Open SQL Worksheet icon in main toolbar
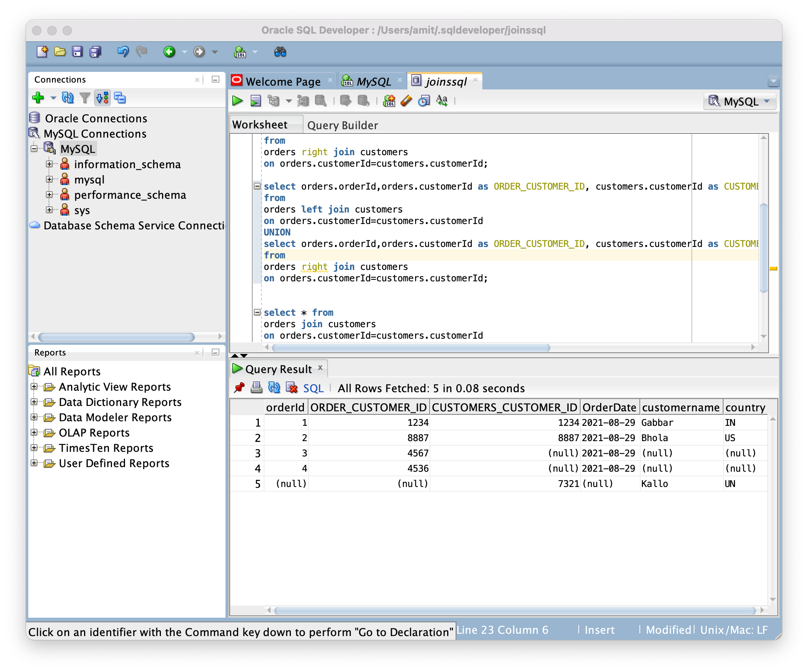Screen dimensions: 808x672 pos(240,52)
